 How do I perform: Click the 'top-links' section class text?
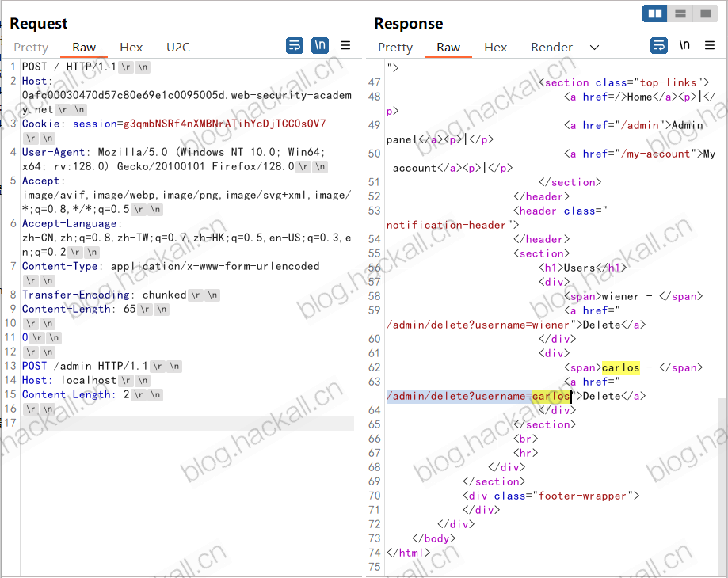pos(668,82)
